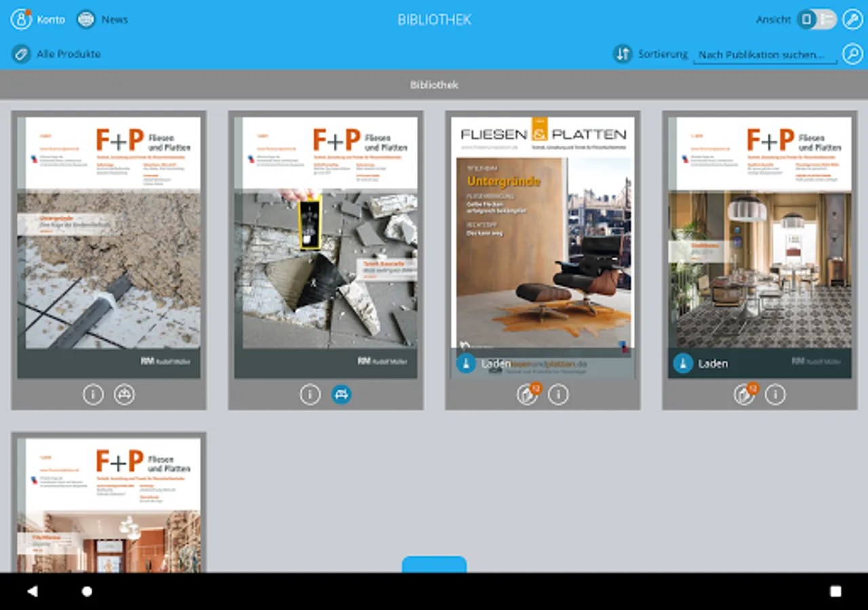Click the BIBLIOTHEK title in top bar
Image resolution: width=868 pixels, height=610 pixels.
pyautogui.click(x=434, y=20)
